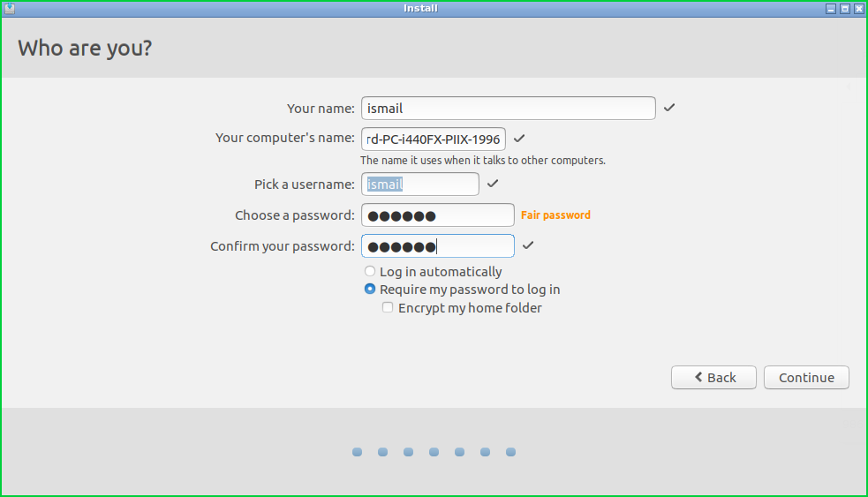Click the 'Your computer's name:' label

285,138
